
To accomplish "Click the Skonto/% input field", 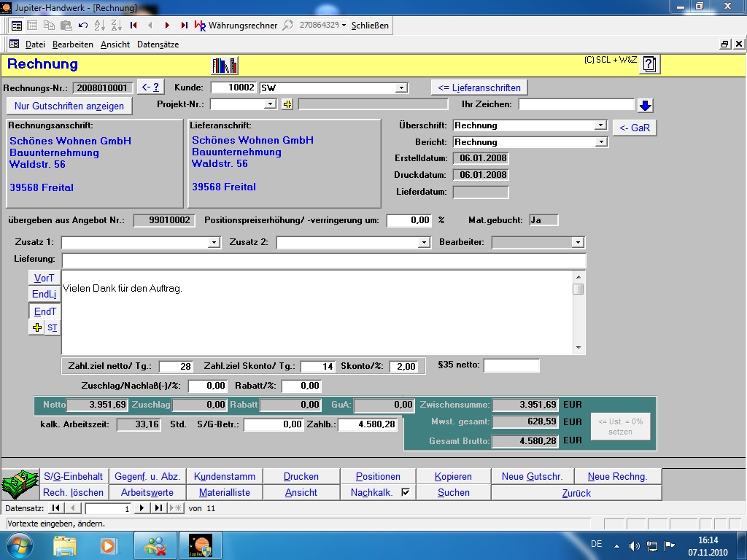I will [405, 366].
